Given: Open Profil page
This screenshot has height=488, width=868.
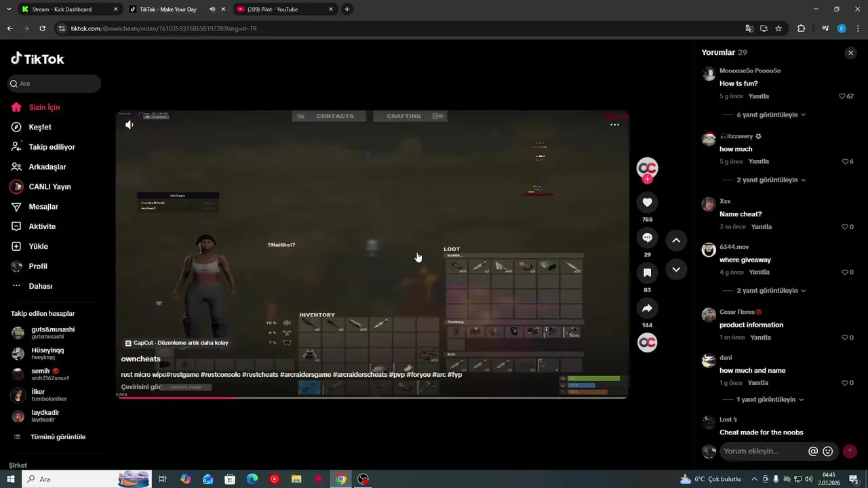Looking at the screenshot, I should pos(38,266).
